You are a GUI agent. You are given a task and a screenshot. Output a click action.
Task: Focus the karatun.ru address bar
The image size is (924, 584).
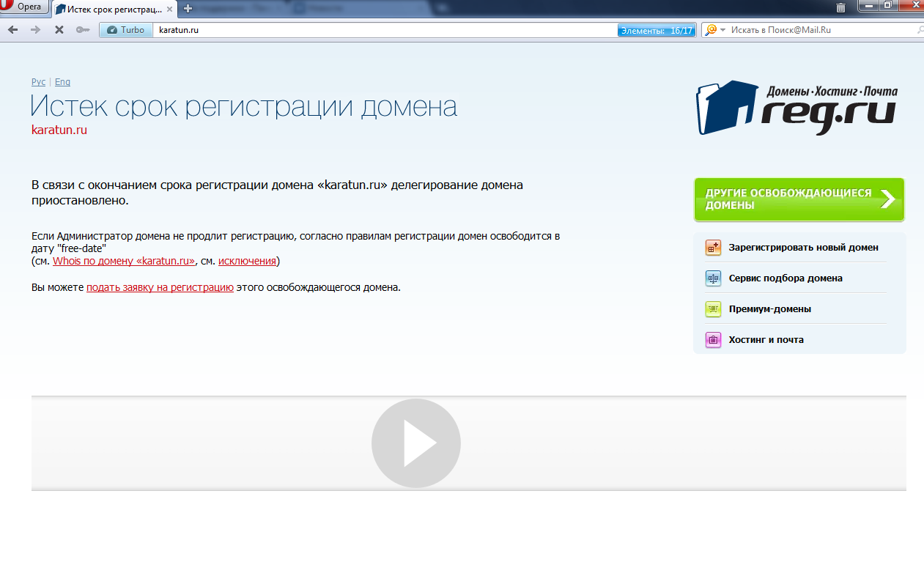[x=385, y=30]
